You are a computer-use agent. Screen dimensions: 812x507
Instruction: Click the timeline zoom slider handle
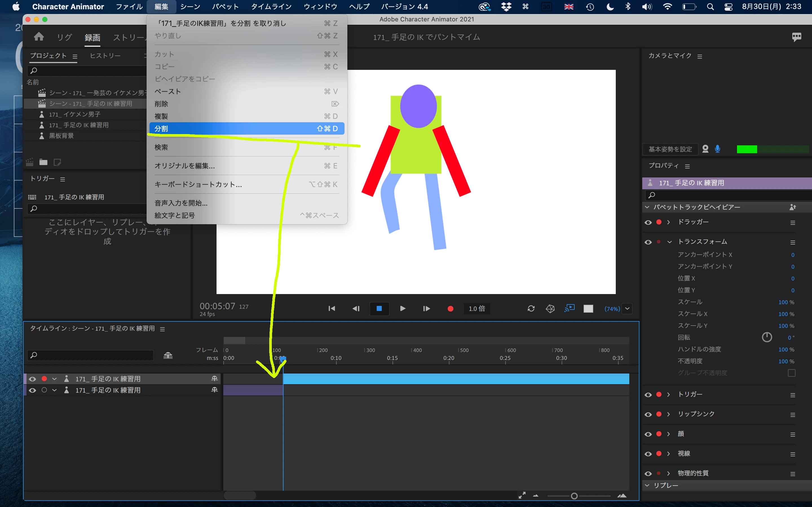(574, 496)
